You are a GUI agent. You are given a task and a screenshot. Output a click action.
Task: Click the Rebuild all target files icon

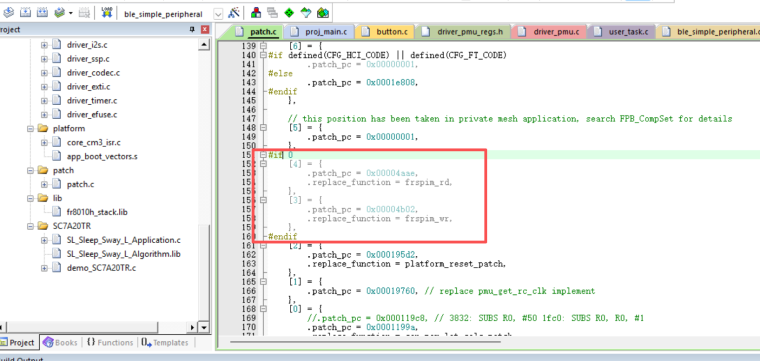tap(43, 13)
